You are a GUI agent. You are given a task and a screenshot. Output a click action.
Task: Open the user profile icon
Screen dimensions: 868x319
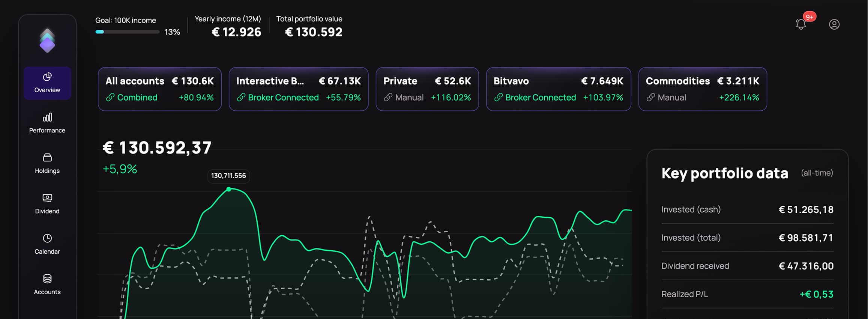coord(834,24)
